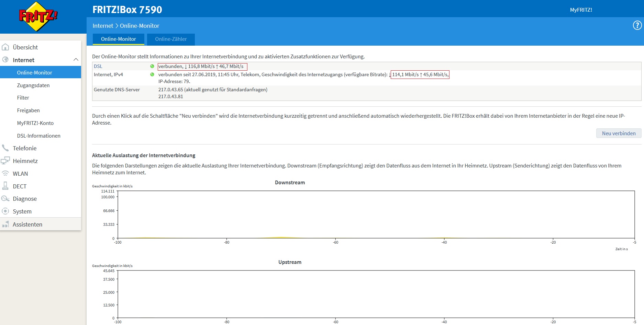
Task: Click the FRITZ!Box 7590 title
Action: (x=127, y=10)
